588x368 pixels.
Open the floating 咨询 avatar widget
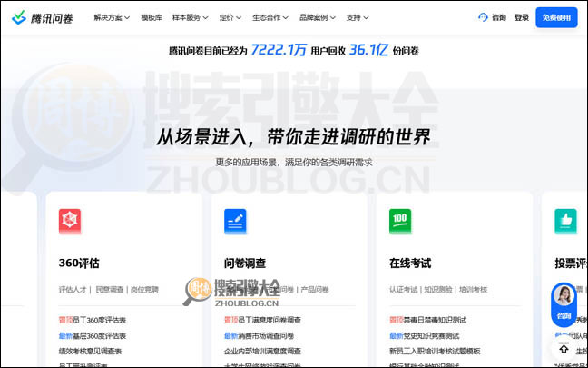[563, 304]
